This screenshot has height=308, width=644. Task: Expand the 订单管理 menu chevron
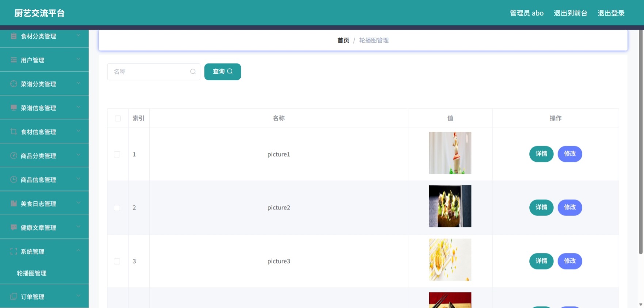[78, 296]
